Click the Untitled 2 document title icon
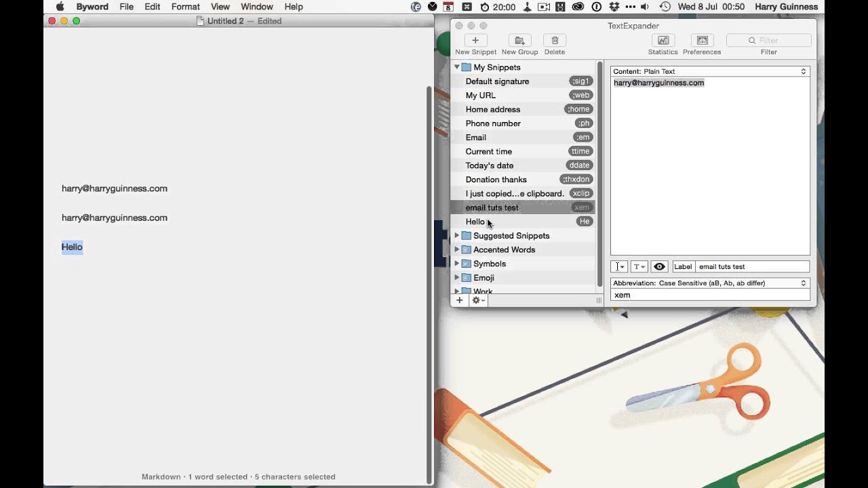The image size is (868, 488). (200, 21)
